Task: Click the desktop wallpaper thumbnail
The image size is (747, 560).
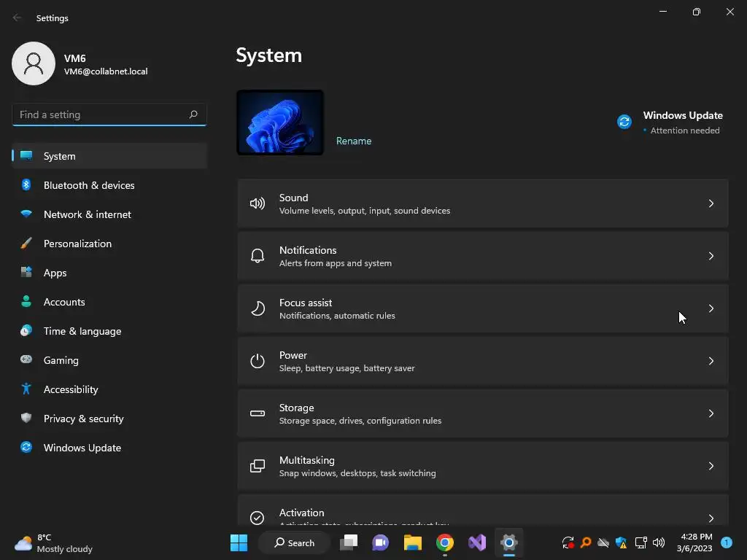Action: (x=280, y=122)
